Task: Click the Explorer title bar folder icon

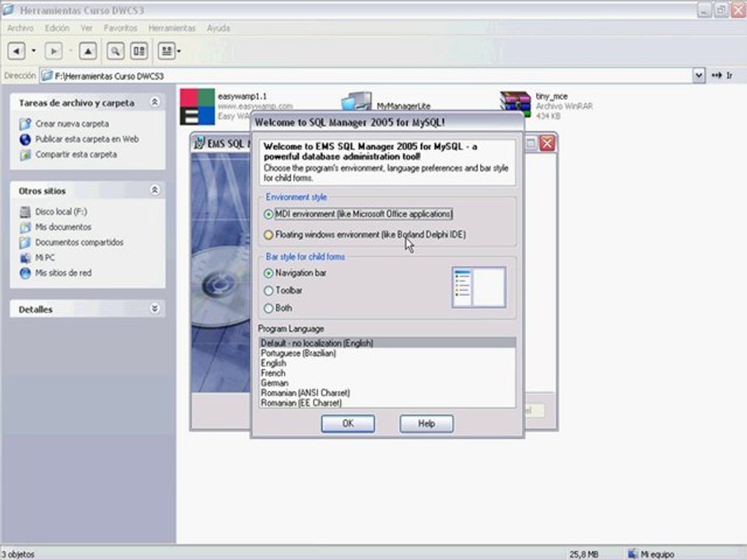Action: (8, 10)
